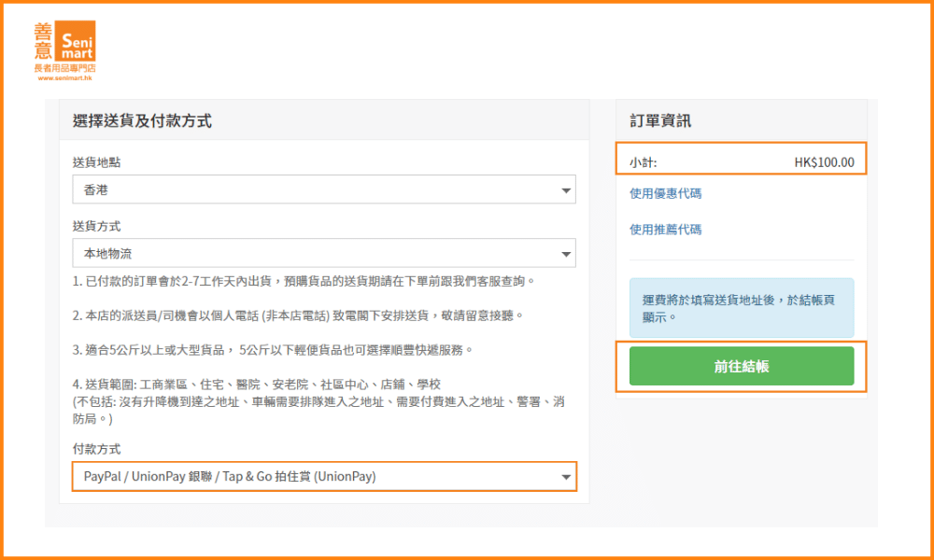Click the blue shipping fee notice box
The width and height of the screenshot is (934, 560).
(742, 308)
